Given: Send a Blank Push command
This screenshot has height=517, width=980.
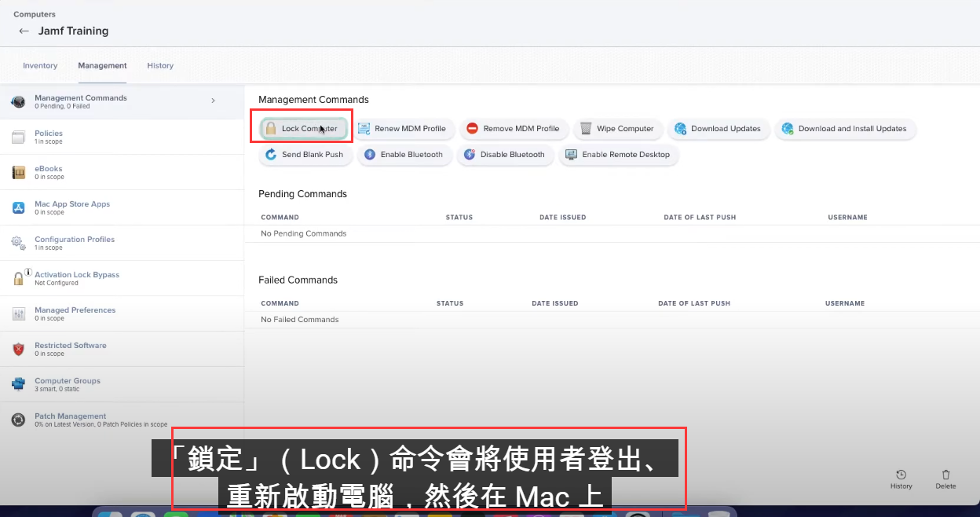Looking at the screenshot, I should [x=305, y=155].
